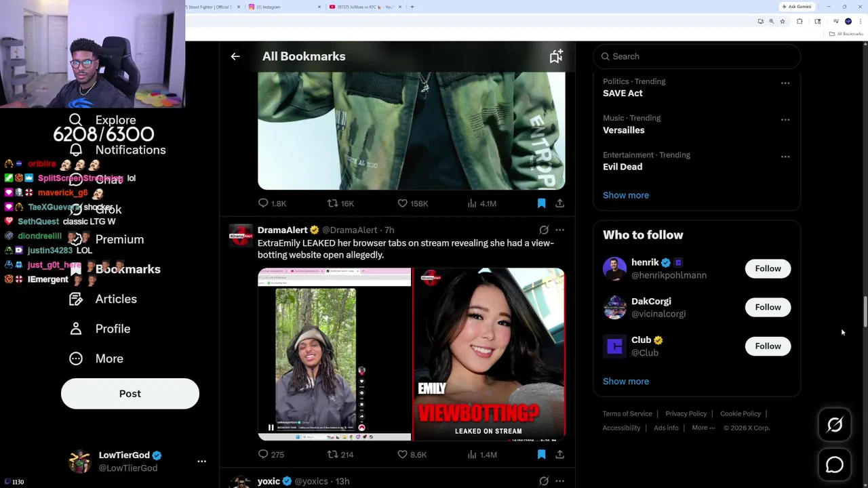Pause the DramaAlert video
The width and height of the screenshot is (868, 488).
[271, 428]
